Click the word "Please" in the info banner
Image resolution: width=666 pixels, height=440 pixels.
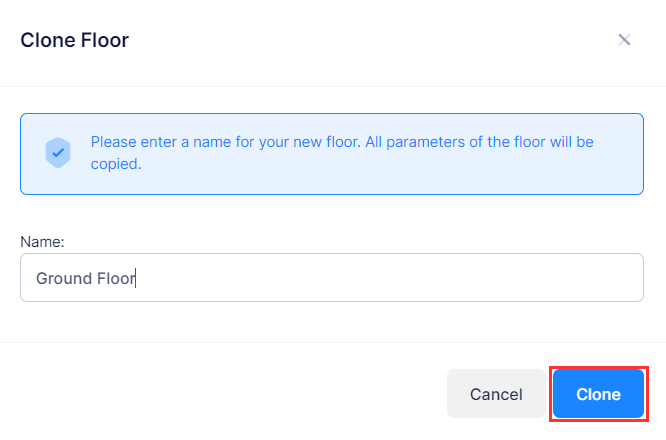click(113, 142)
